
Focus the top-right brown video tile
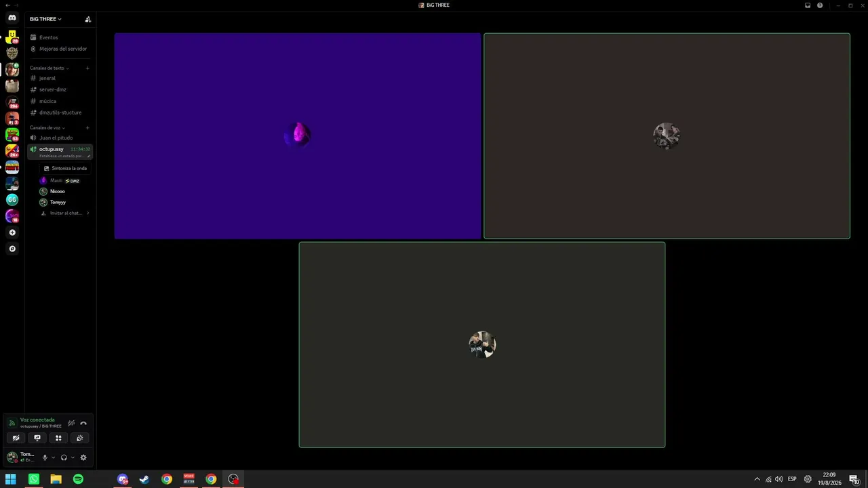(667, 136)
